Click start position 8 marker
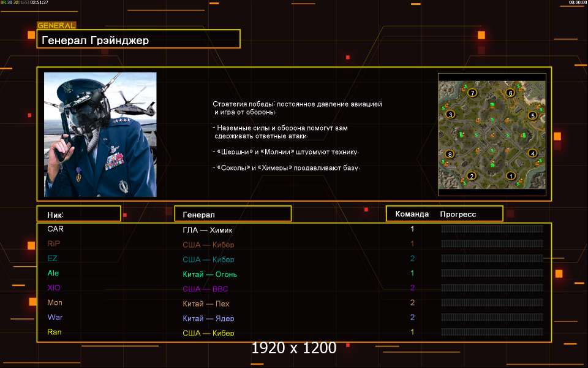Viewport: 588px width, 368px height. pyautogui.click(x=450, y=154)
